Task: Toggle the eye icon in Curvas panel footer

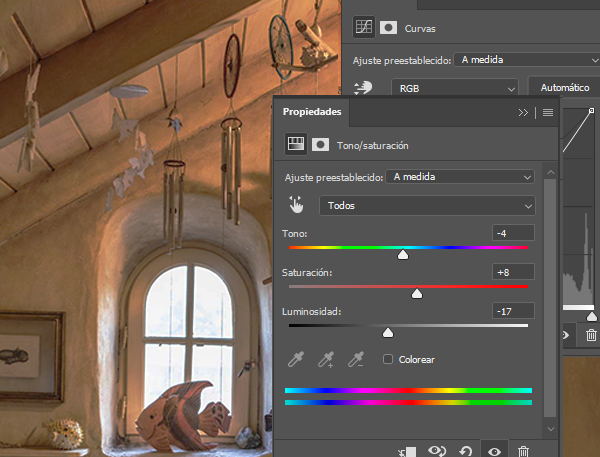Action: click(x=566, y=335)
